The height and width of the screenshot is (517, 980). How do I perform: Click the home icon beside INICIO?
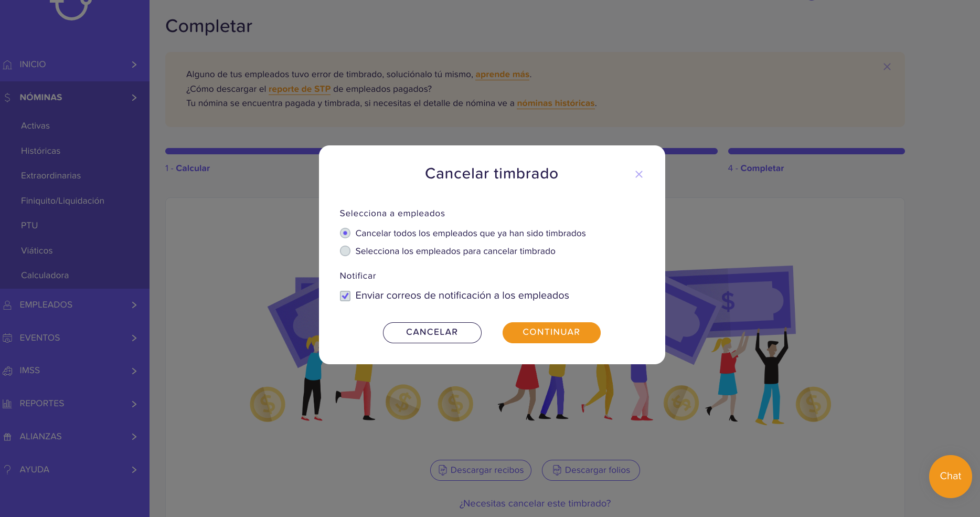pyautogui.click(x=7, y=65)
